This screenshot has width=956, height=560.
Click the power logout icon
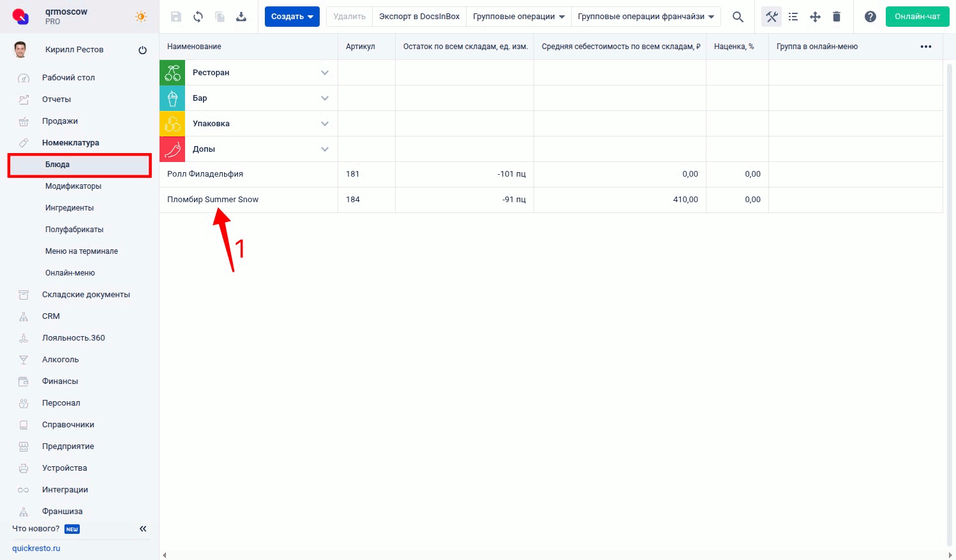point(142,50)
